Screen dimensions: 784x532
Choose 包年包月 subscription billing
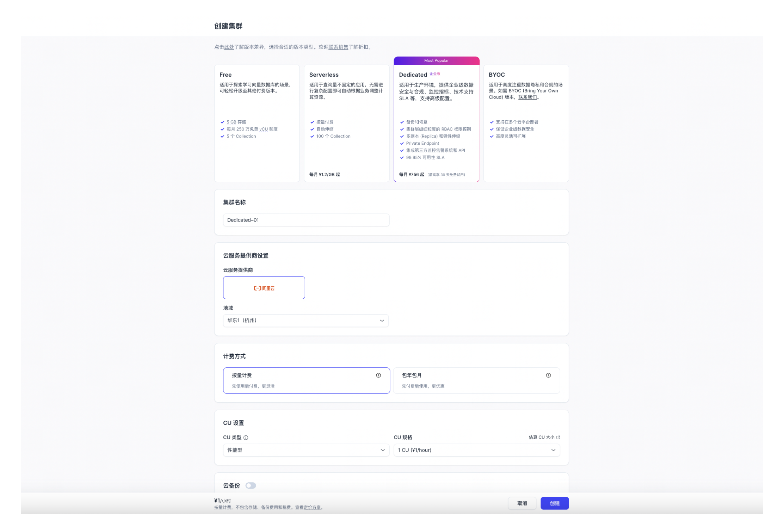(x=476, y=380)
